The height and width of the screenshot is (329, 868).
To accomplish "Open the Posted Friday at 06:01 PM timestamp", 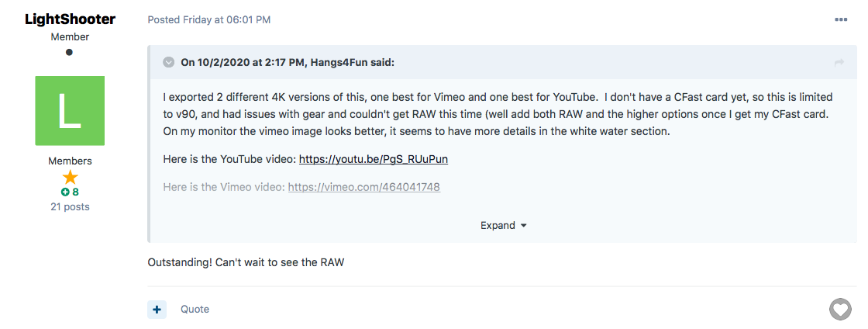I will [x=209, y=20].
